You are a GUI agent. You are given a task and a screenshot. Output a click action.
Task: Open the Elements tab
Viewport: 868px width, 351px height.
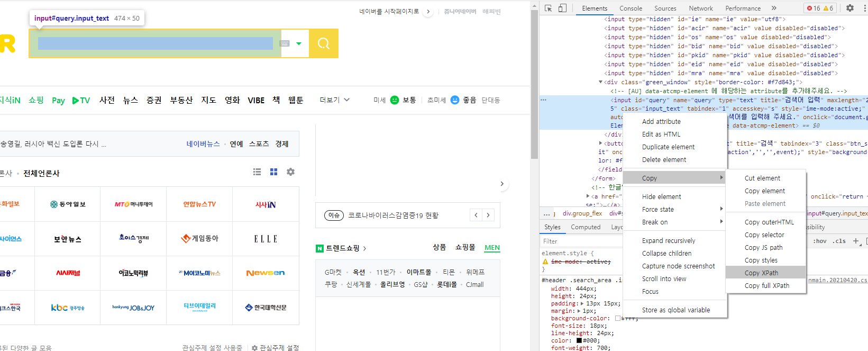[x=595, y=8]
